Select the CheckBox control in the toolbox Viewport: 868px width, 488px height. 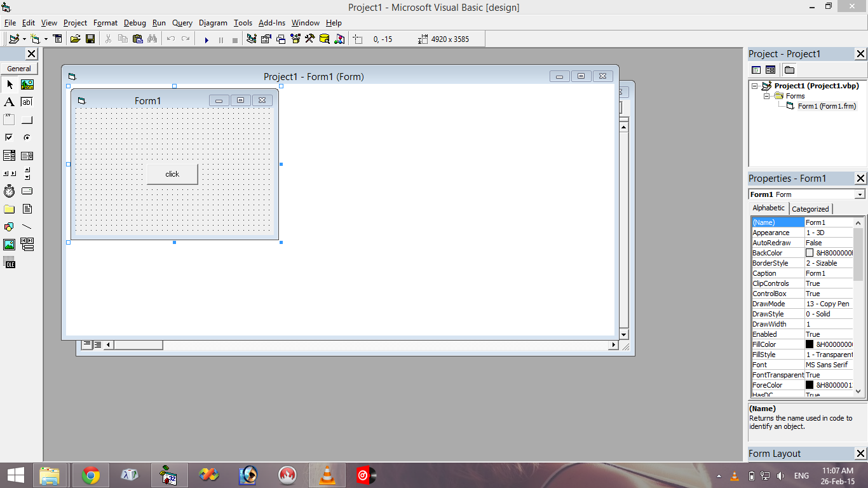(x=10, y=138)
